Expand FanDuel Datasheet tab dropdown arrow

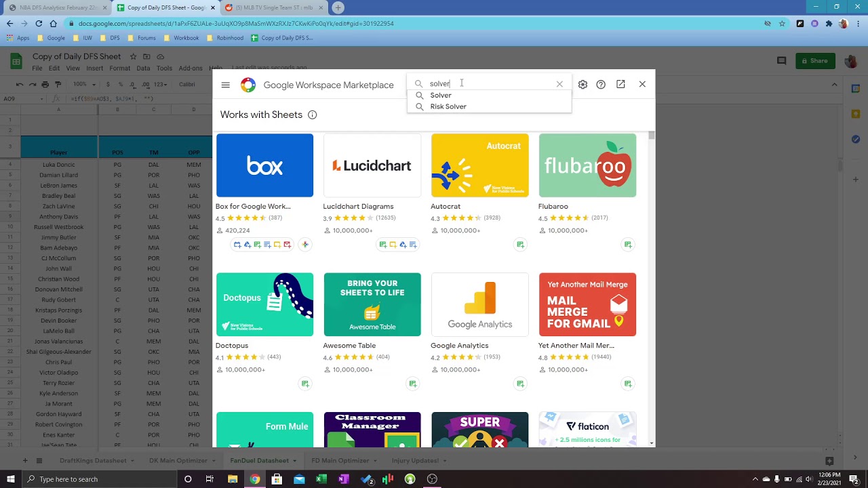(x=295, y=461)
